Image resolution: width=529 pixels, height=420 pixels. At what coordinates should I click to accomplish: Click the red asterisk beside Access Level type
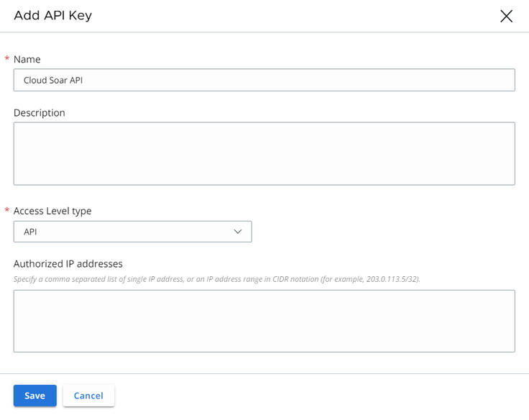pos(7,211)
